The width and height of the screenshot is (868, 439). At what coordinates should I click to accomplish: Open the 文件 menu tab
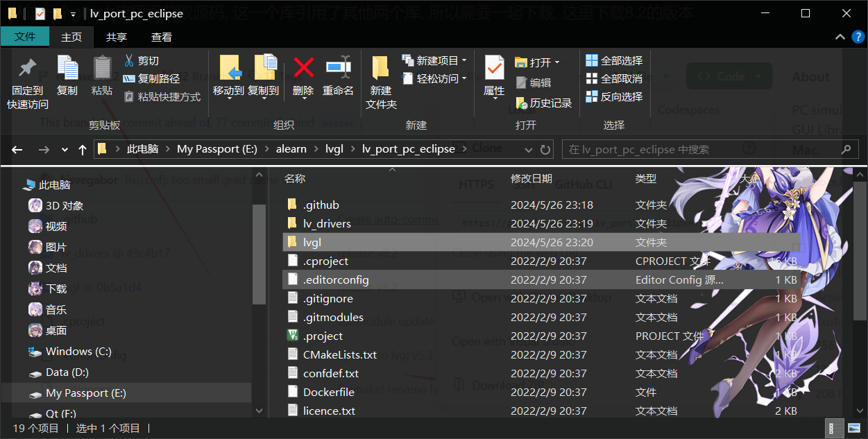[25, 37]
